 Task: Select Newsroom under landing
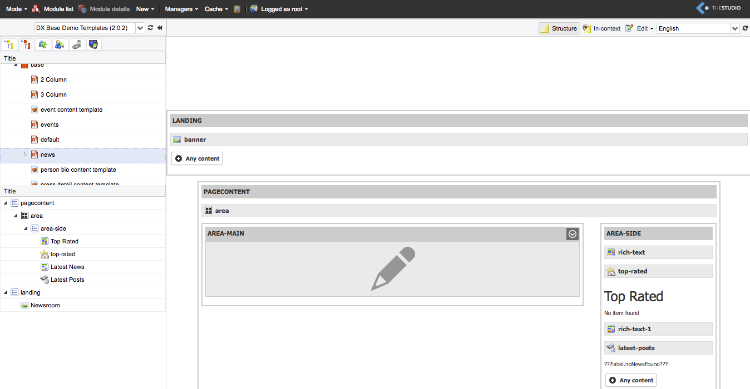click(x=45, y=305)
